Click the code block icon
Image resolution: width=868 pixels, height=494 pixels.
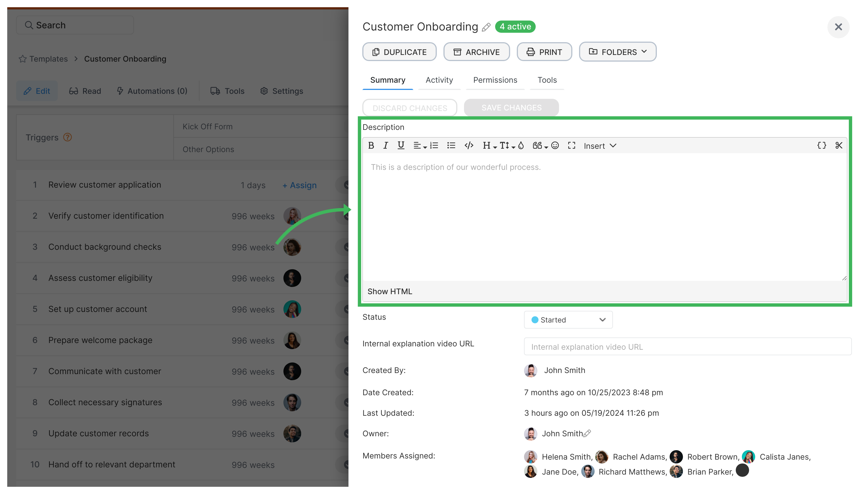pyautogui.click(x=469, y=145)
